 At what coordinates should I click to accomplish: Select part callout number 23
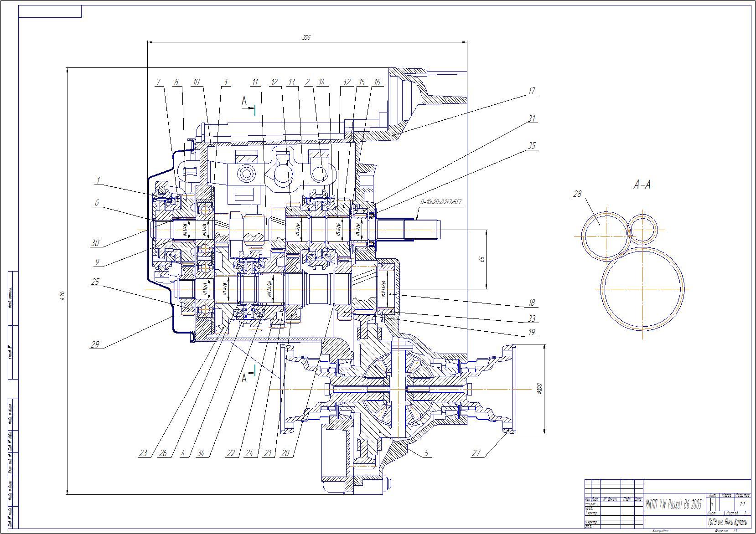click(143, 453)
